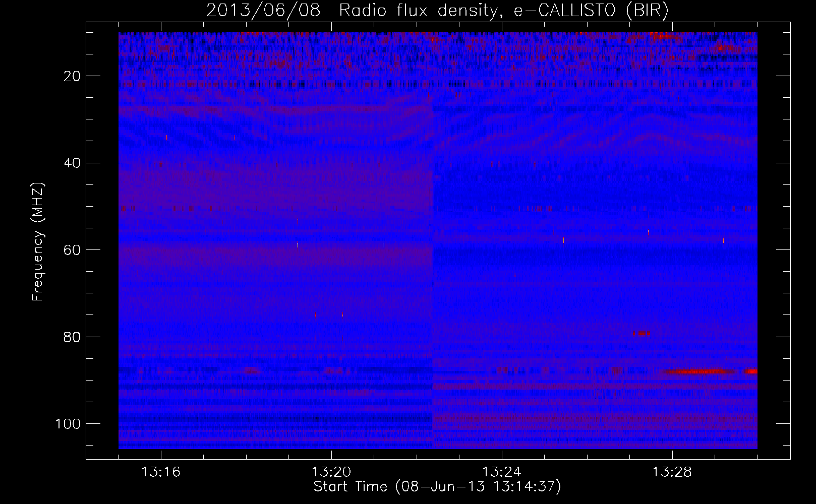
Task: Click the 40 MHz frequency tick label
Action: click(73, 163)
